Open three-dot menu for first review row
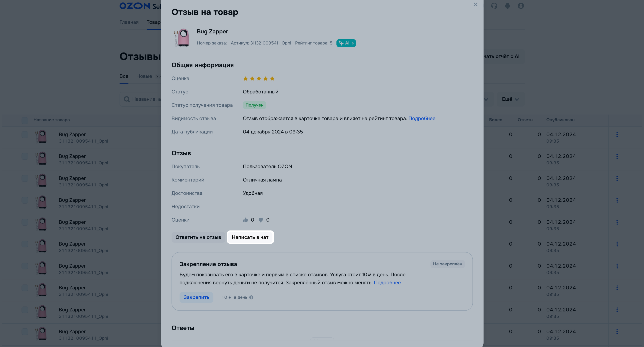Image resolution: width=644 pixels, height=347 pixels. 617,135
